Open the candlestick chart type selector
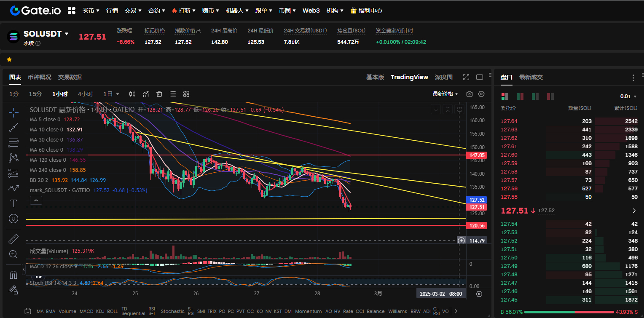The height and width of the screenshot is (318, 644). (x=132, y=94)
